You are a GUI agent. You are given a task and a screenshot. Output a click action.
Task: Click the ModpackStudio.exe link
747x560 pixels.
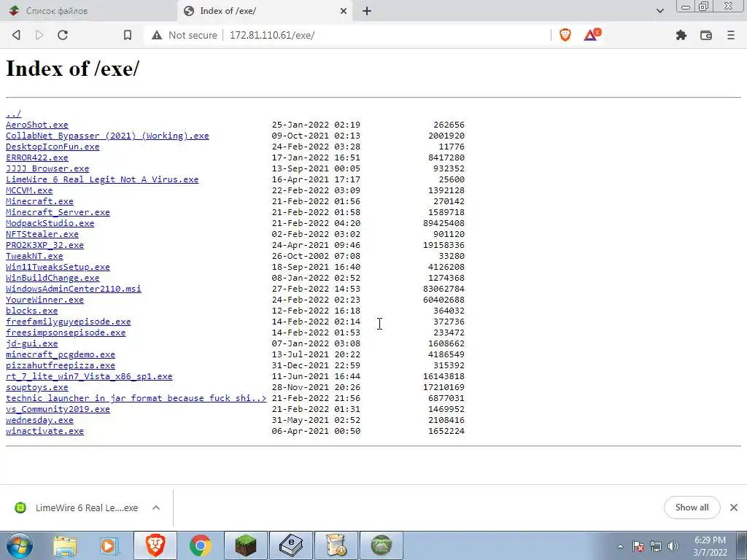[50, 223]
